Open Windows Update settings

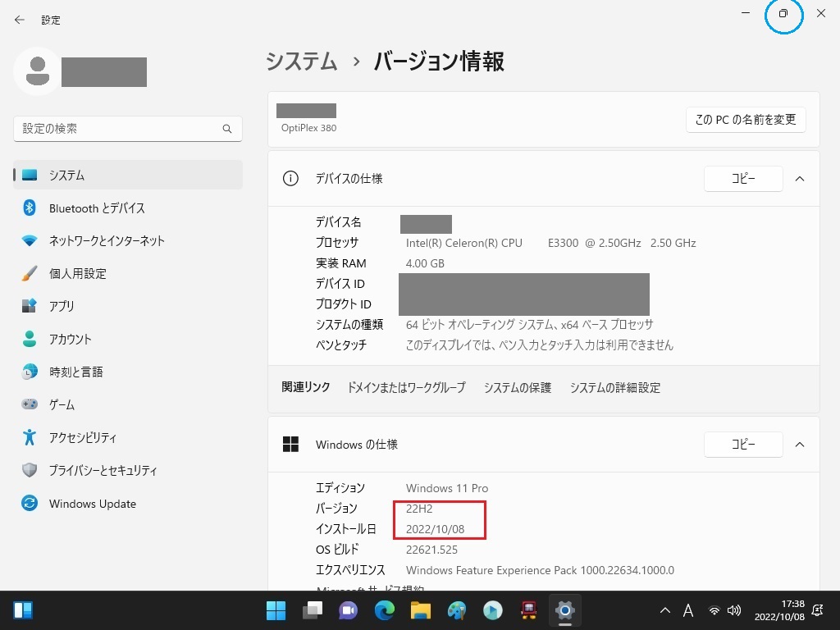pos(127,504)
